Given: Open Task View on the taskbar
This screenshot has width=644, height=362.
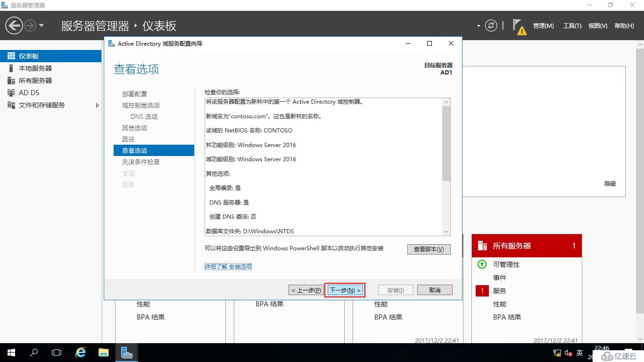Looking at the screenshot, I should point(57,353).
